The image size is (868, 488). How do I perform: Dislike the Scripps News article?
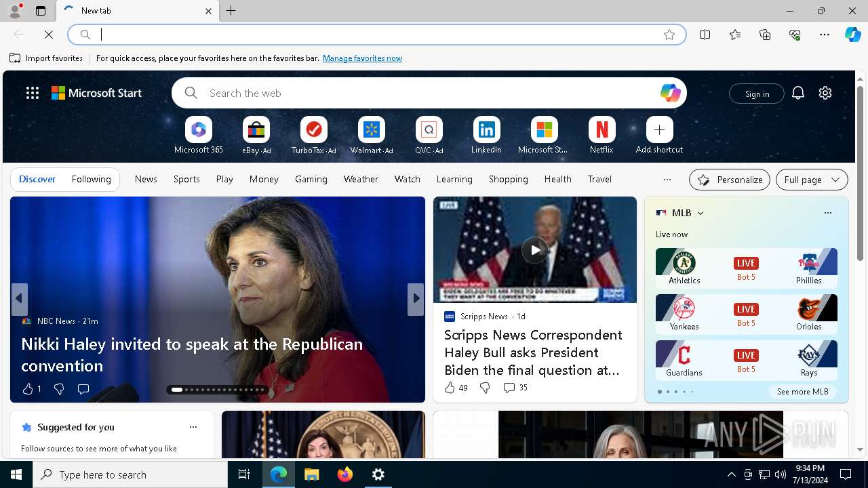click(485, 388)
